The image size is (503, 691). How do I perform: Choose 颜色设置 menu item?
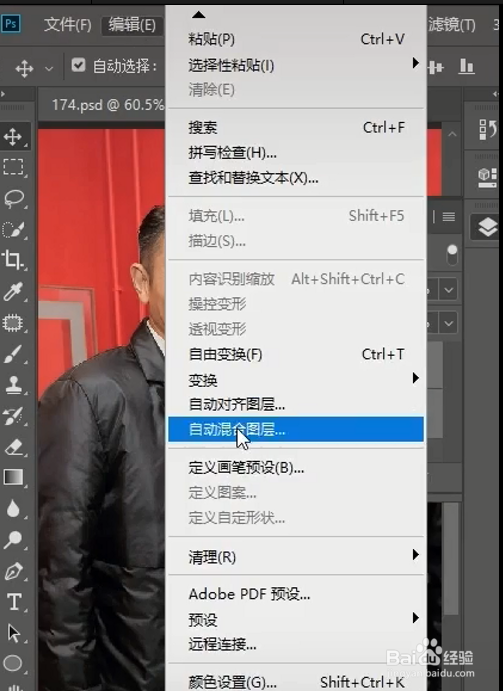(x=296, y=682)
